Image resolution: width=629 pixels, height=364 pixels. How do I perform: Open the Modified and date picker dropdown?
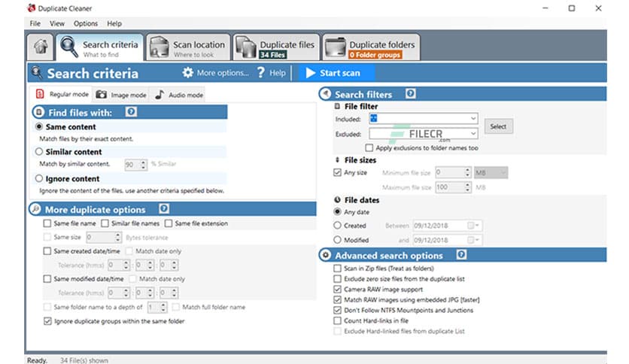click(x=473, y=240)
